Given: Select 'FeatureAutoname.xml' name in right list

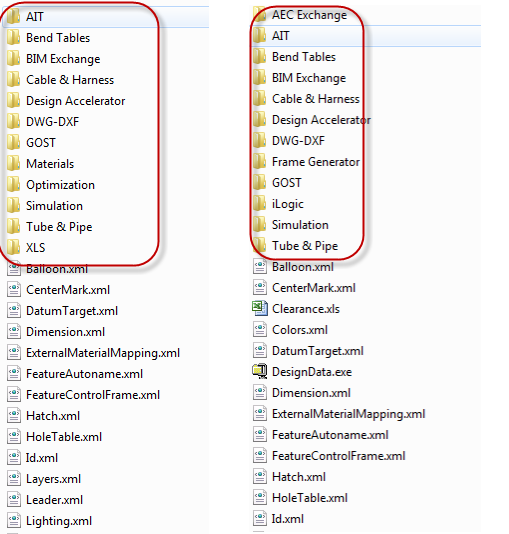Looking at the screenshot, I should click(x=330, y=435).
